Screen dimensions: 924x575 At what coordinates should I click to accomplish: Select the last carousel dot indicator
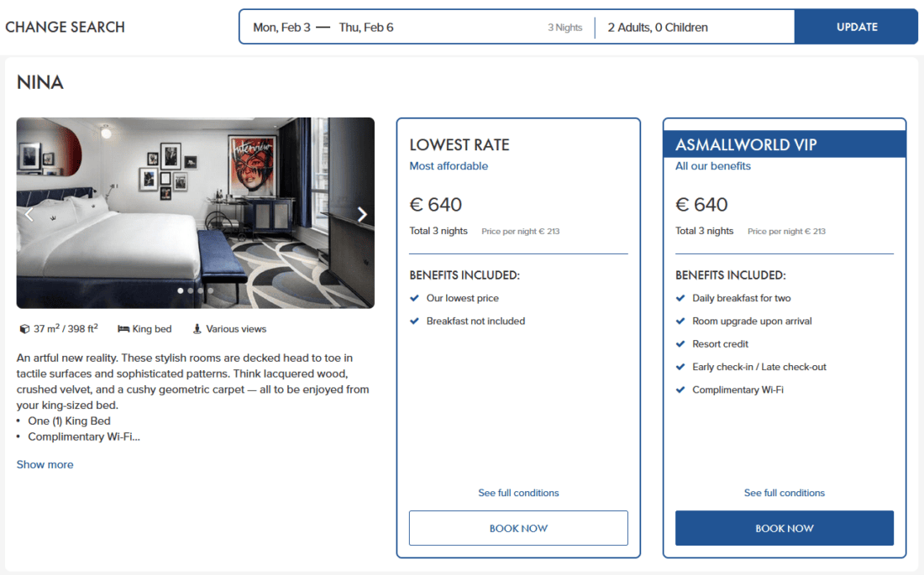tap(211, 290)
